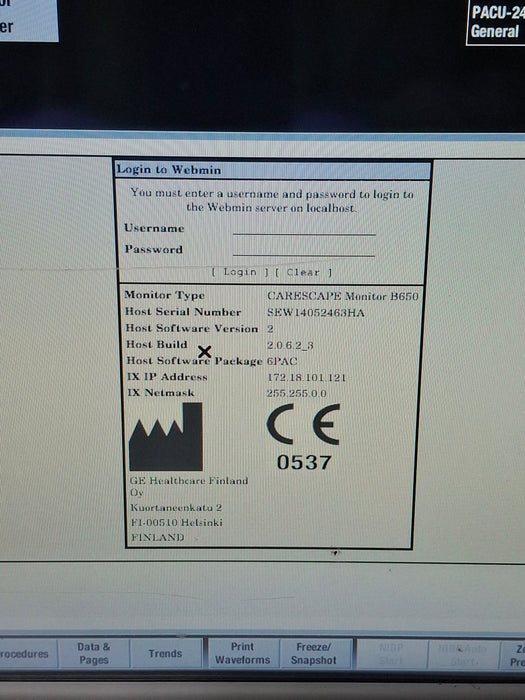Click IP address '172.18.101.121'
This screenshot has height=700, width=525.
coord(306,377)
